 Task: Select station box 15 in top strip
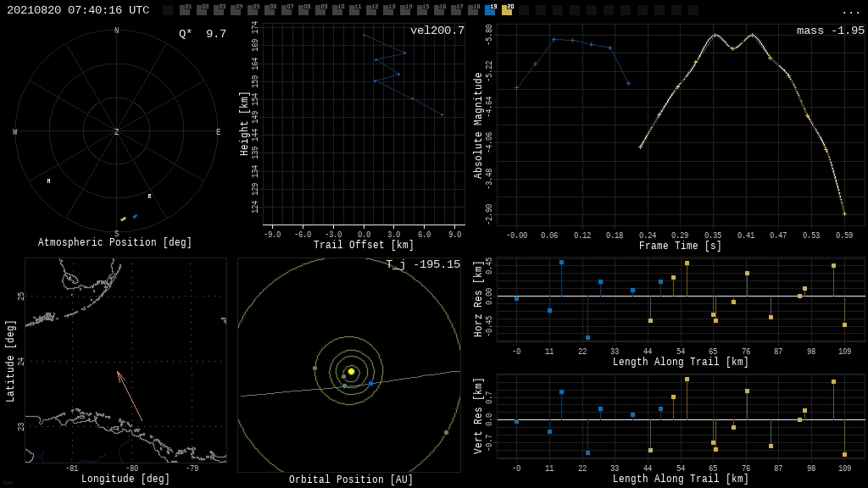click(x=422, y=9)
